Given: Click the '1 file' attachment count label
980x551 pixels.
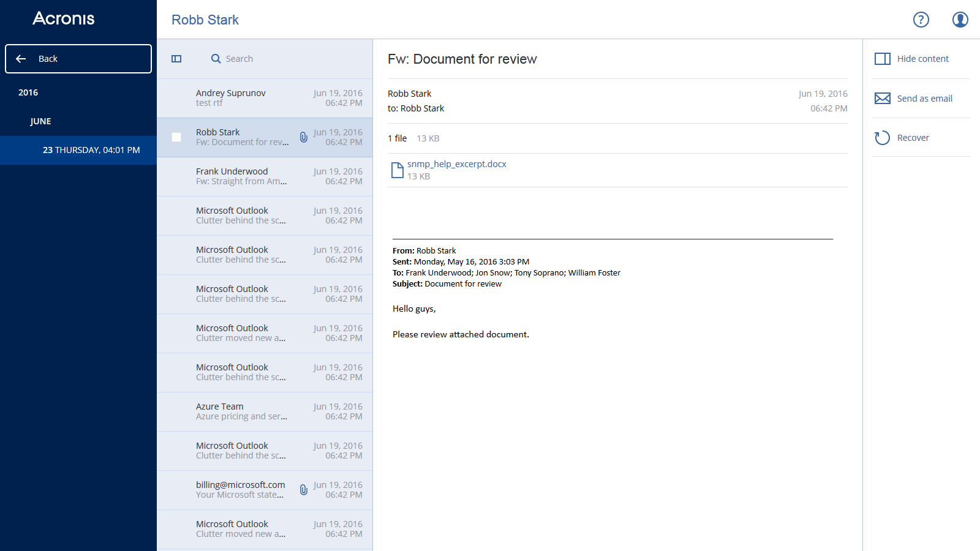Looking at the screenshot, I should 397,138.
